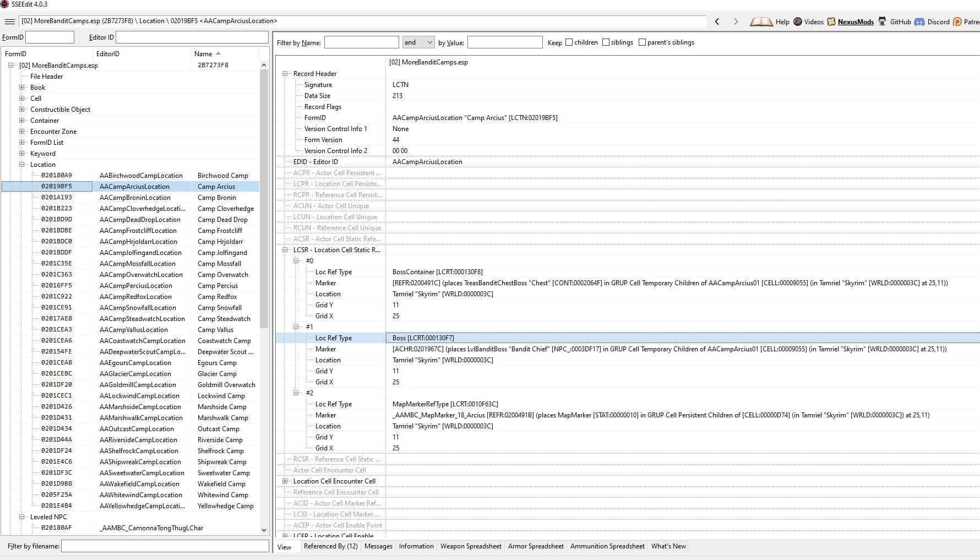
Task: Open the Information tab
Action: point(416,546)
